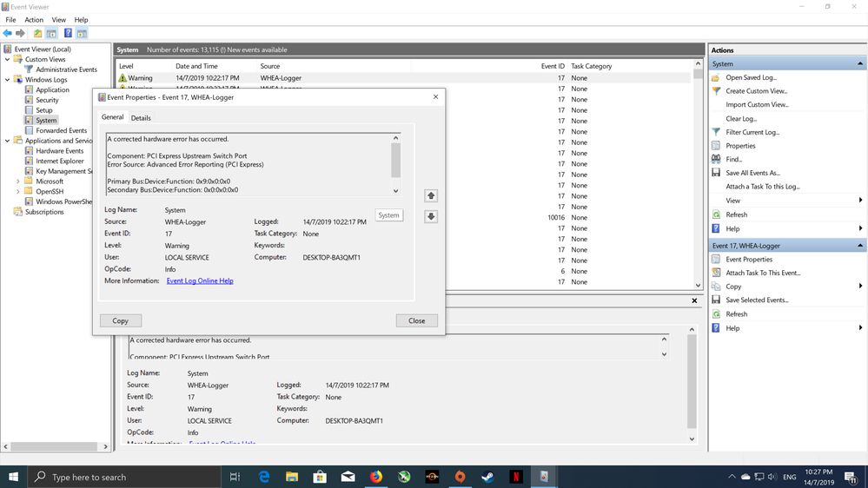Click Import Custom View action
This screenshot has width=868, height=488.
758,104
